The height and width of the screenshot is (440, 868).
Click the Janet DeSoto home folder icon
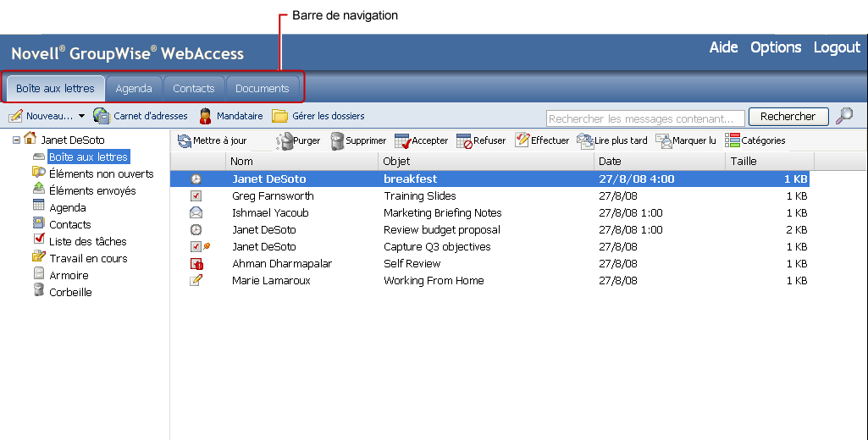(x=30, y=139)
